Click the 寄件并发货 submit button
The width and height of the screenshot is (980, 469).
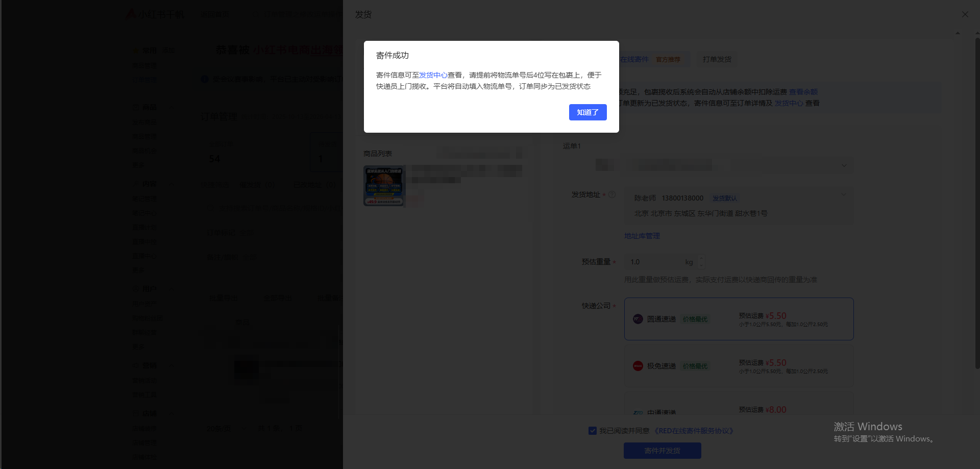point(662,451)
